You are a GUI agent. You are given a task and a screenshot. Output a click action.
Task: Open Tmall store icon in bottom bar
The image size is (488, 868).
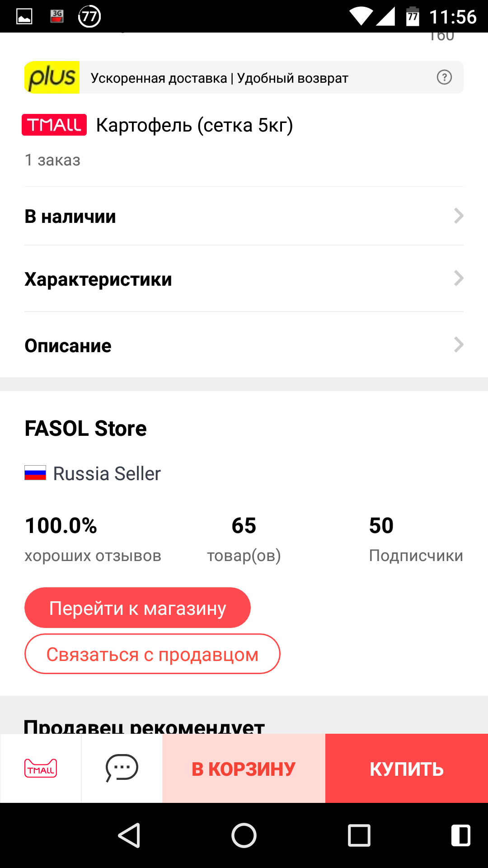point(41,768)
